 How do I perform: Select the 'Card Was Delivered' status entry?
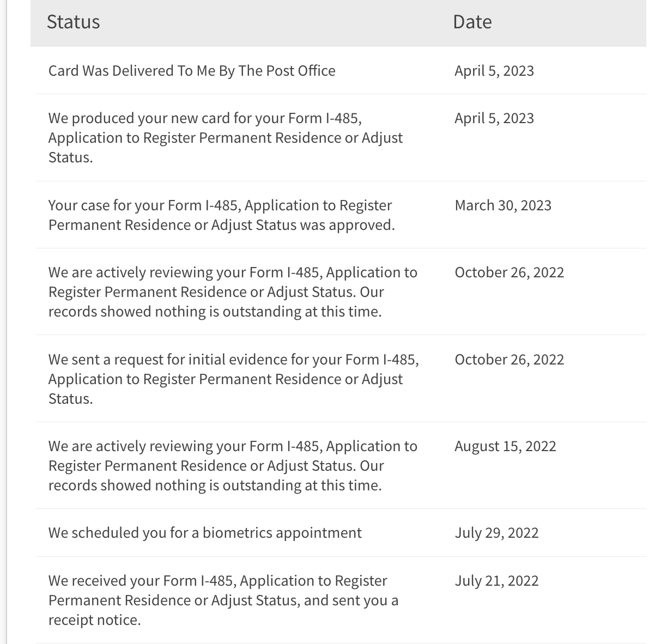(x=192, y=71)
